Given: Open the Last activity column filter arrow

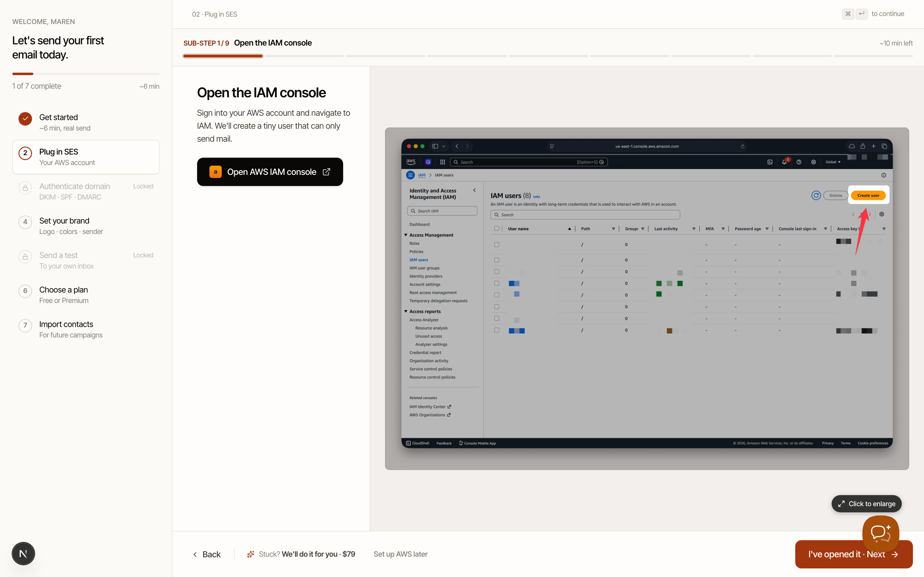Looking at the screenshot, I should pos(694,228).
